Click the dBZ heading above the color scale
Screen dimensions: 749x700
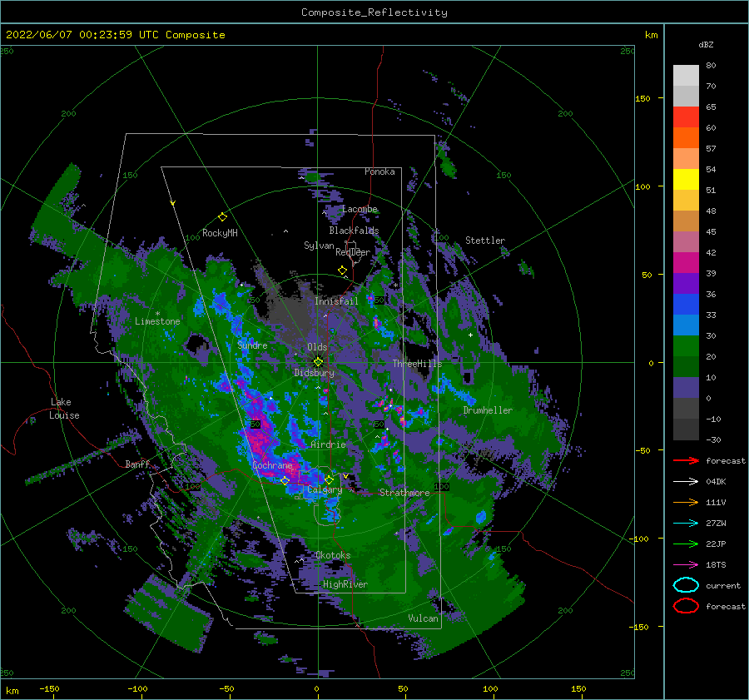706,44
